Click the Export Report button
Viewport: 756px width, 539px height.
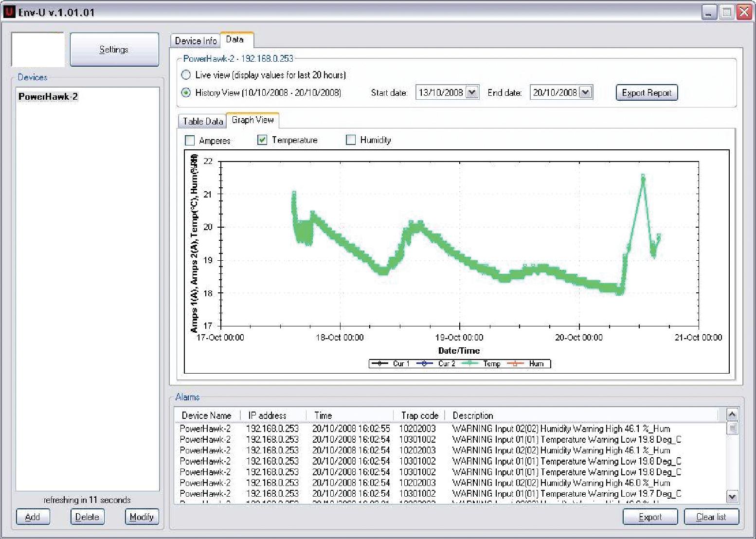tap(646, 92)
